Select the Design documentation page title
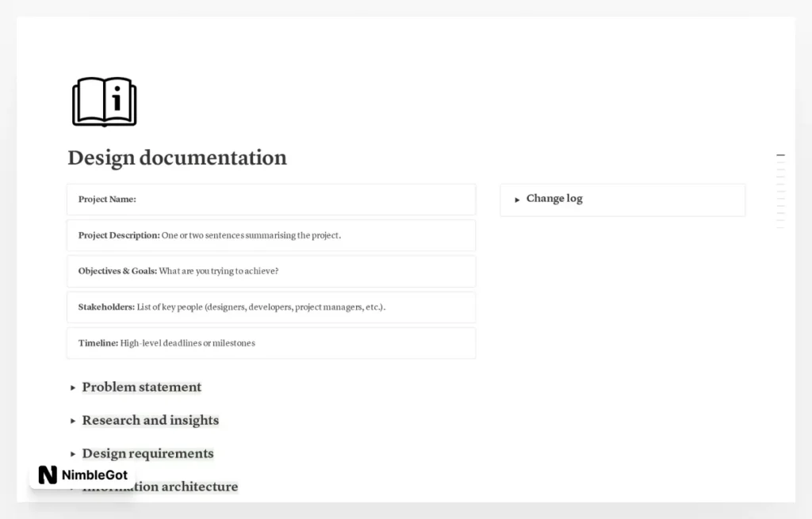 tap(177, 158)
